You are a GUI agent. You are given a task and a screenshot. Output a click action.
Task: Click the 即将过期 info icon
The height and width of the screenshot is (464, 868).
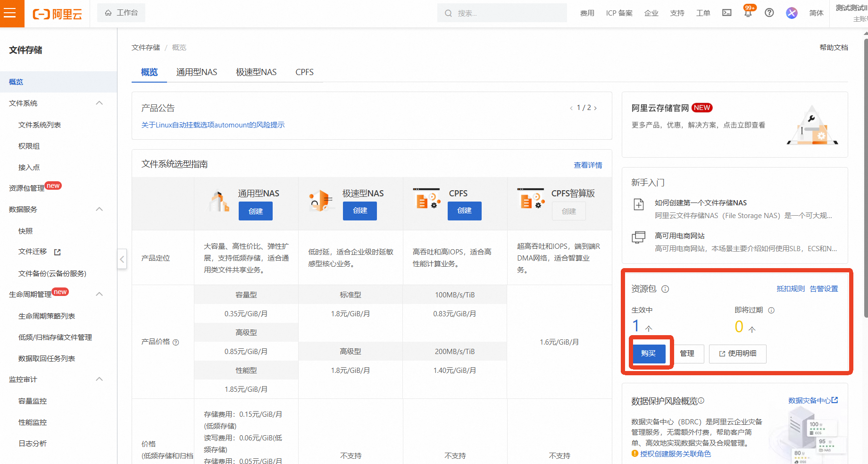[771, 310]
